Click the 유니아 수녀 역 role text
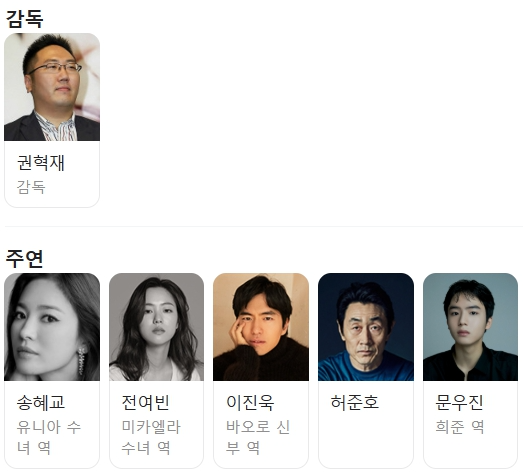This screenshot has height=473, width=523. pos(49,437)
